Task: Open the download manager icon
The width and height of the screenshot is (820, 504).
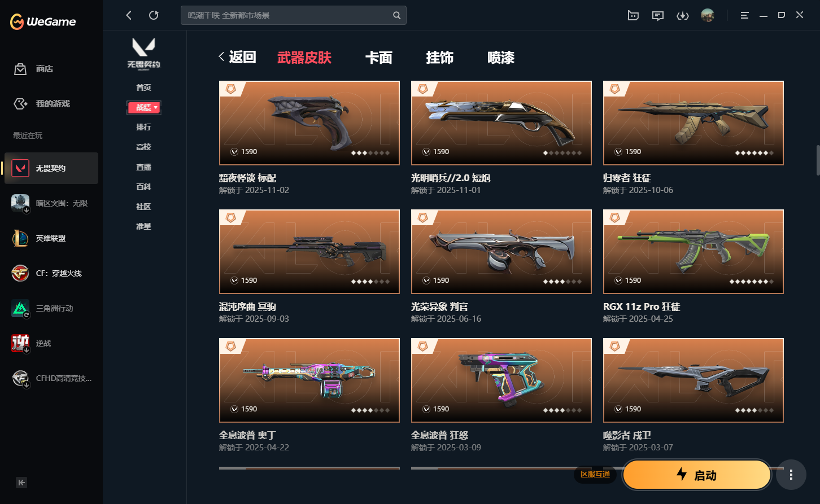Action: pos(683,15)
